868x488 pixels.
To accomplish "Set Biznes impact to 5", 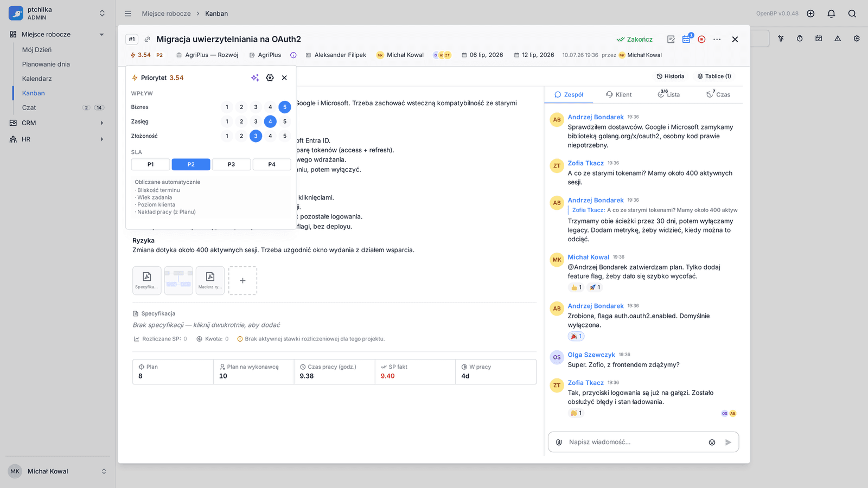I will (x=285, y=107).
